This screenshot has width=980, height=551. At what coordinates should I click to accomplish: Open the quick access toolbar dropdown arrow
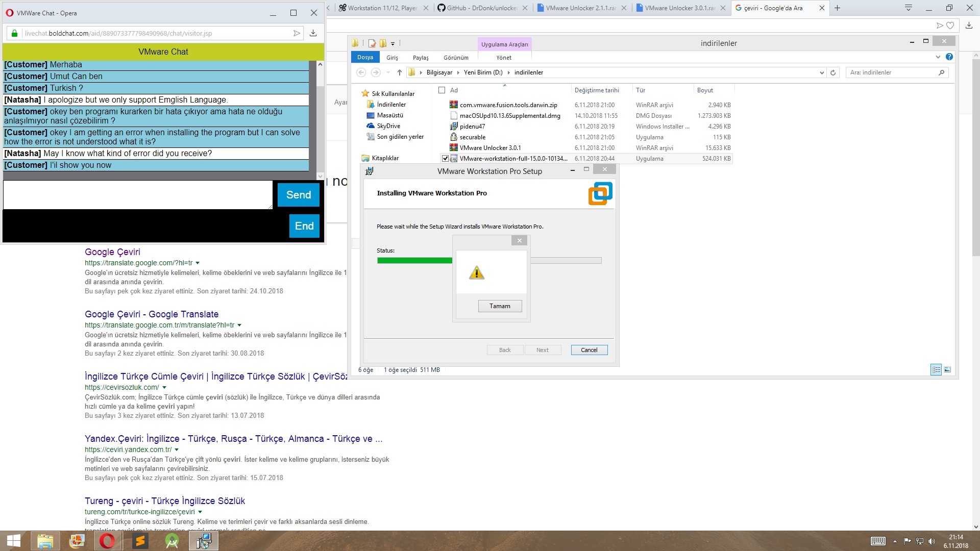coord(393,43)
